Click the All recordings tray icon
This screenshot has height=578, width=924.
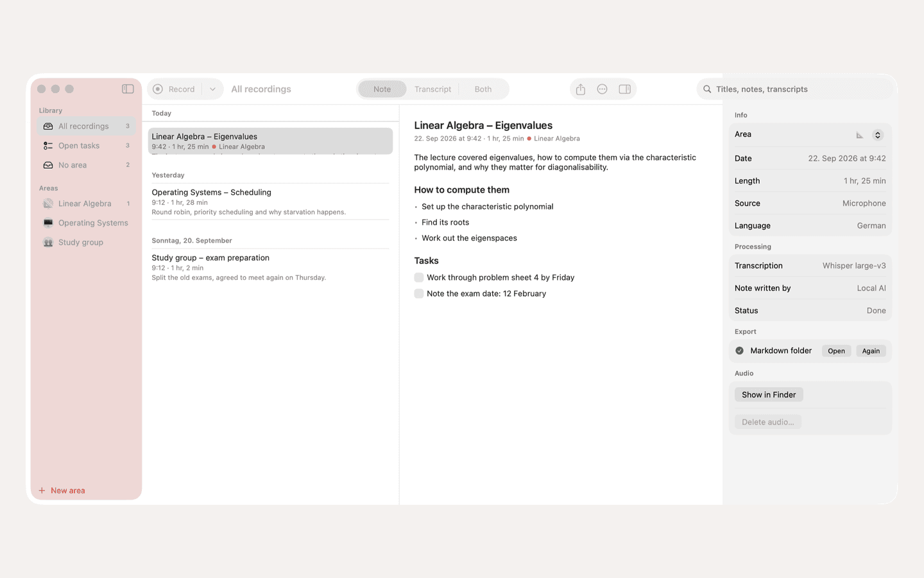click(48, 127)
